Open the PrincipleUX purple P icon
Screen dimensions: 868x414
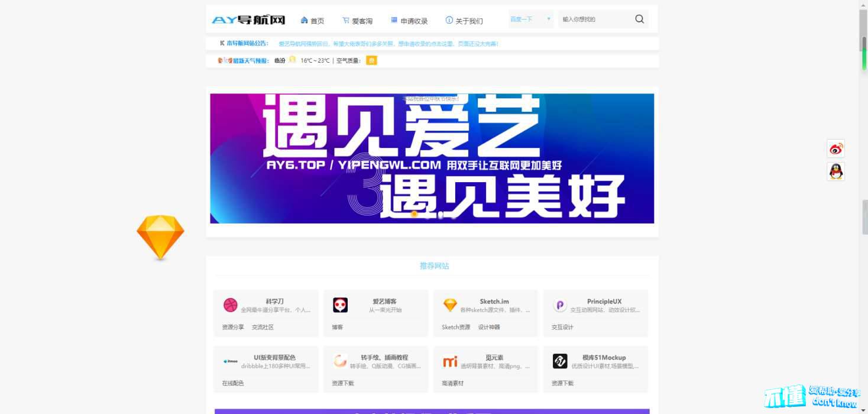point(560,305)
